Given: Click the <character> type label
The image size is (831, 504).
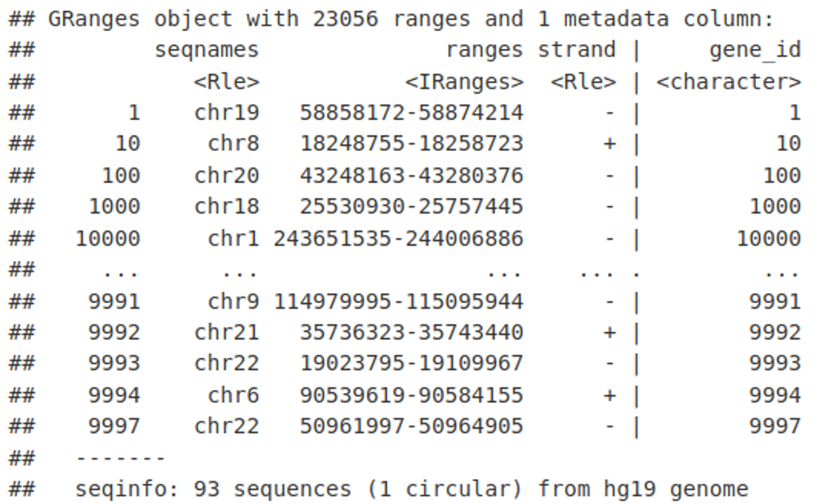Looking at the screenshot, I should (x=728, y=82).
